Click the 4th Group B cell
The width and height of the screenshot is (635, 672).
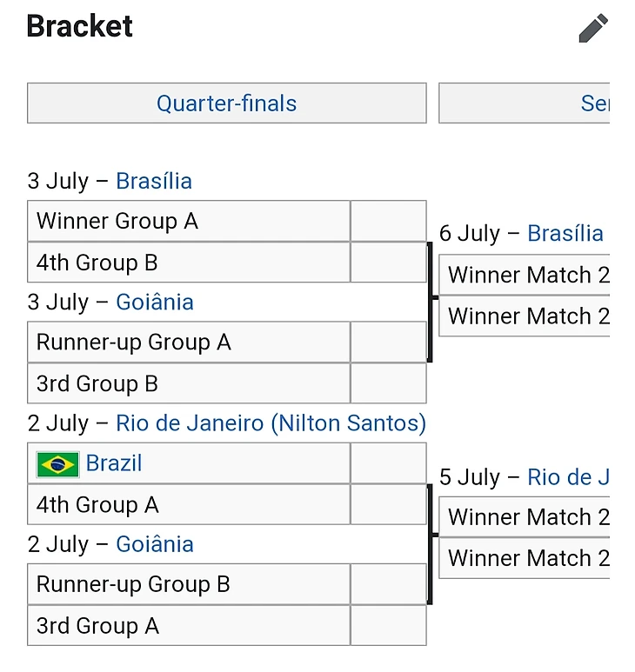pos(189,263)
